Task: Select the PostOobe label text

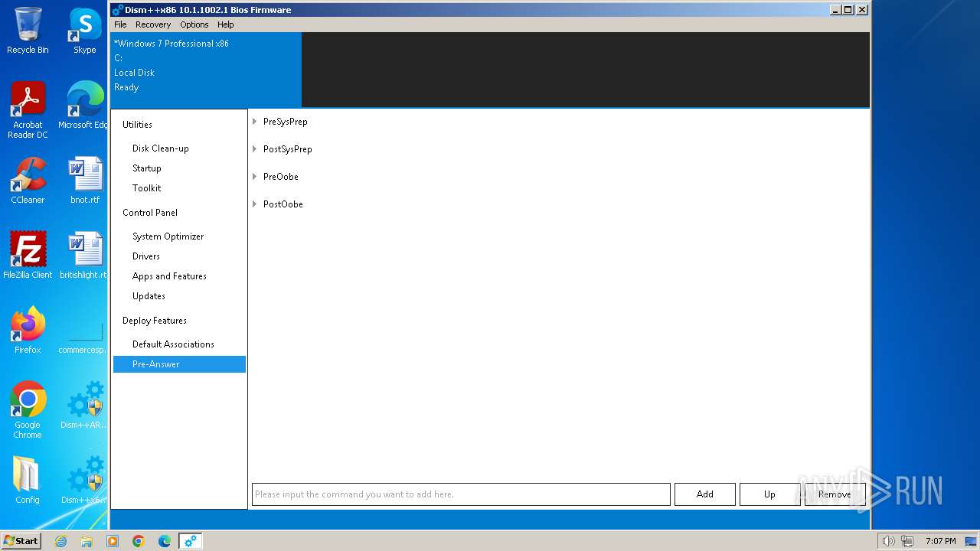Action: [x=283, y=204]
